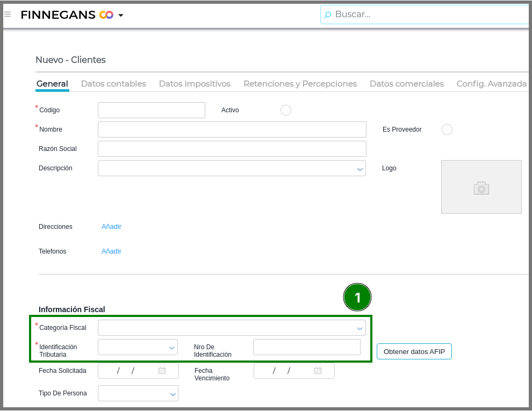
Task: Open the hamburger menu icon
Action: (8, 15)
